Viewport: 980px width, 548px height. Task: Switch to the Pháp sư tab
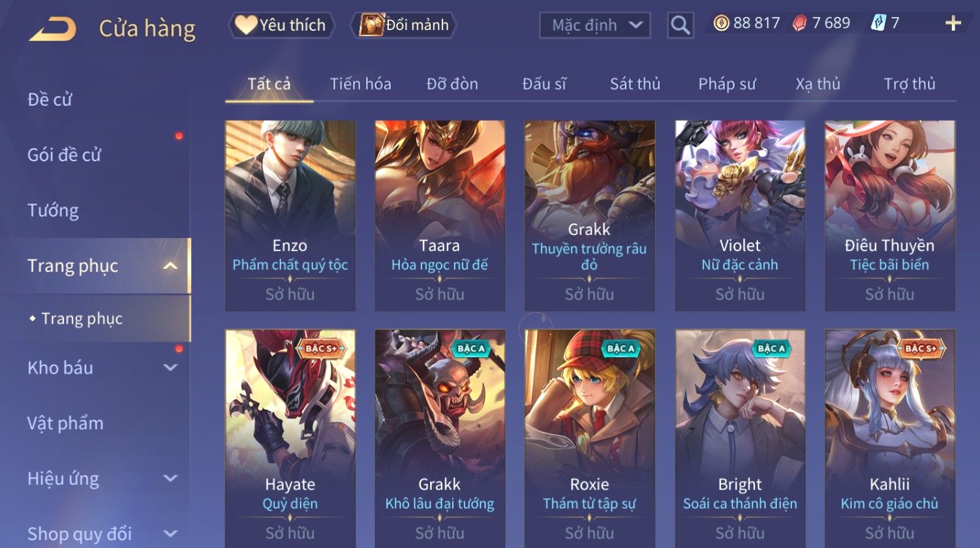(x=727, y=84)
